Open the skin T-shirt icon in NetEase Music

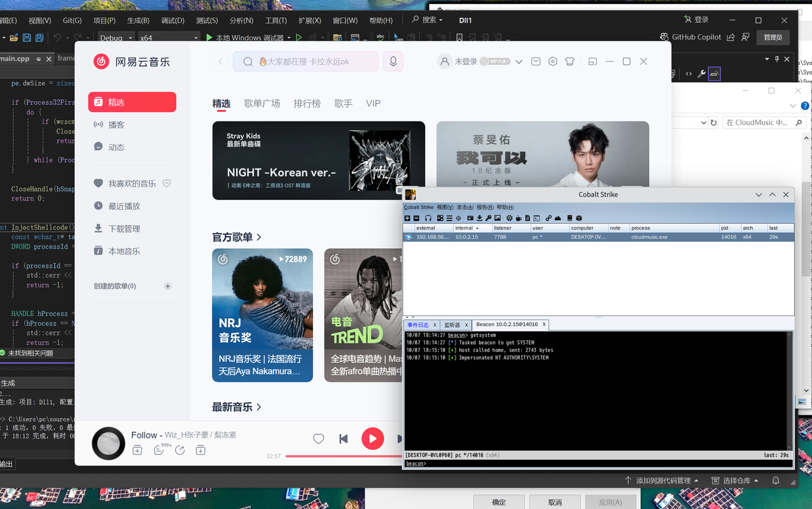(x=570, y=62)
